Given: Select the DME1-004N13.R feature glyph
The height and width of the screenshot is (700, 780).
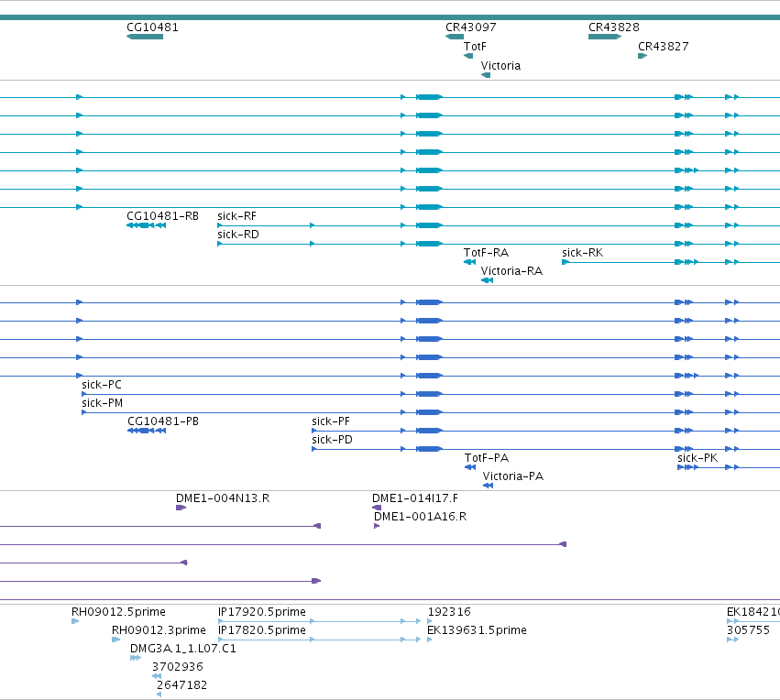Looking at the screenshot, I should (x=181, y=509).
